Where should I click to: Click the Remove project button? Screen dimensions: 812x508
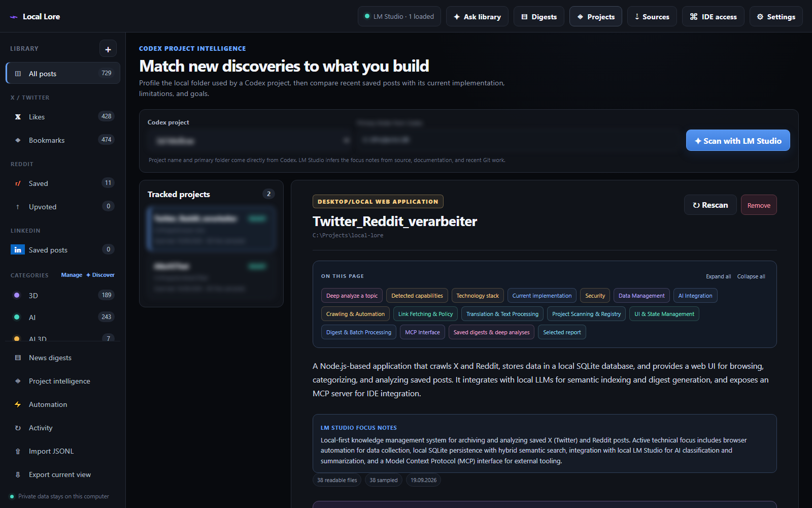coord(759,205)
